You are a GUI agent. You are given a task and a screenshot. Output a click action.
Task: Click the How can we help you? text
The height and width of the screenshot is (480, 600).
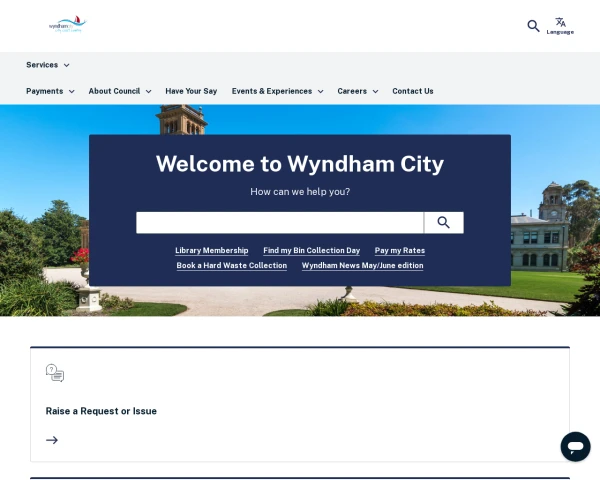(x=300, y=192)
